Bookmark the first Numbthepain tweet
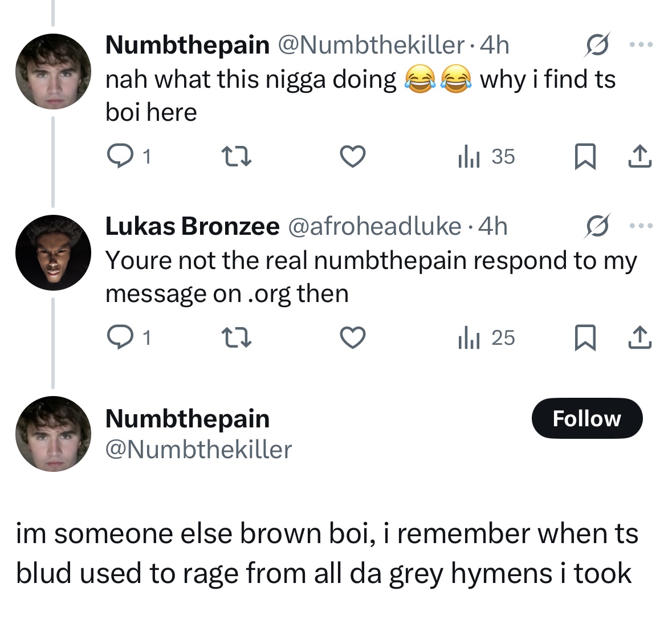This screenshot has height=628, width=672. coord(585,156)
